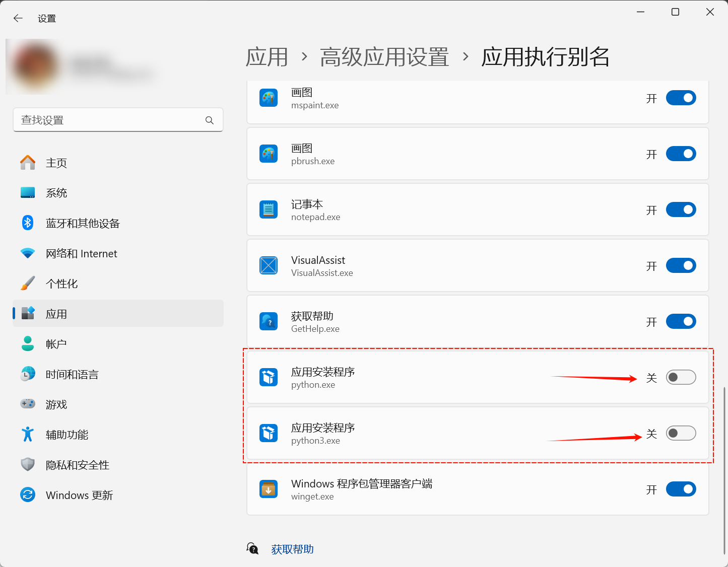Select the 个性化 paintbrush icon
The width and height of the screenshot is (728, 567).
click(27, 283)
